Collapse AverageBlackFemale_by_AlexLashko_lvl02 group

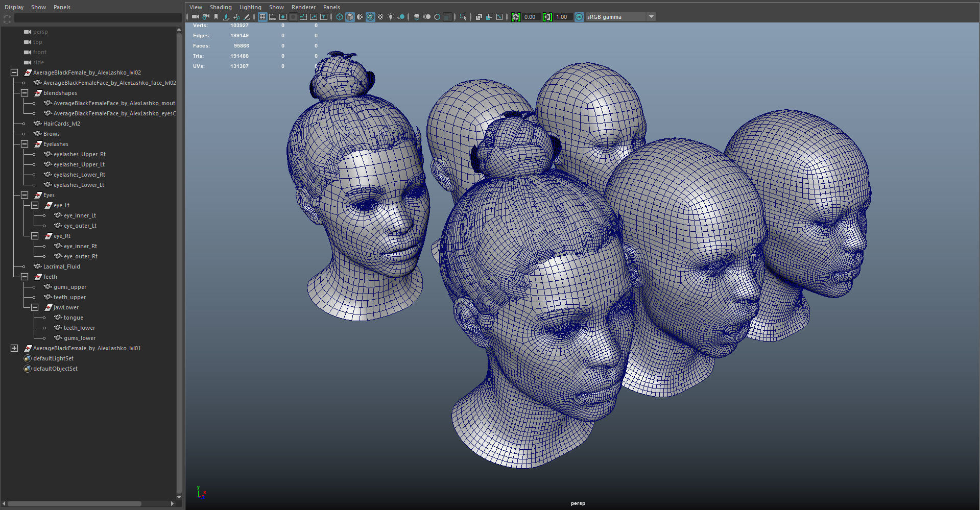pos(14,72)
